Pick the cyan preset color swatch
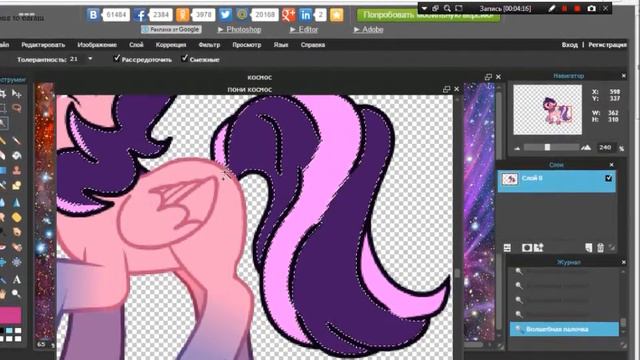The width and height of the screenshot is (640, 360). 9,331
